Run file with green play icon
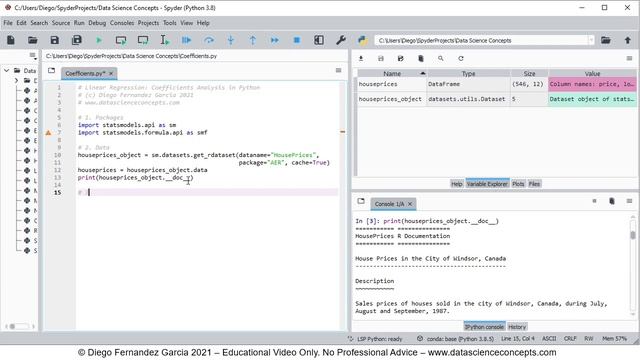The height and width of the screenshot is (360, 640). 98,40
